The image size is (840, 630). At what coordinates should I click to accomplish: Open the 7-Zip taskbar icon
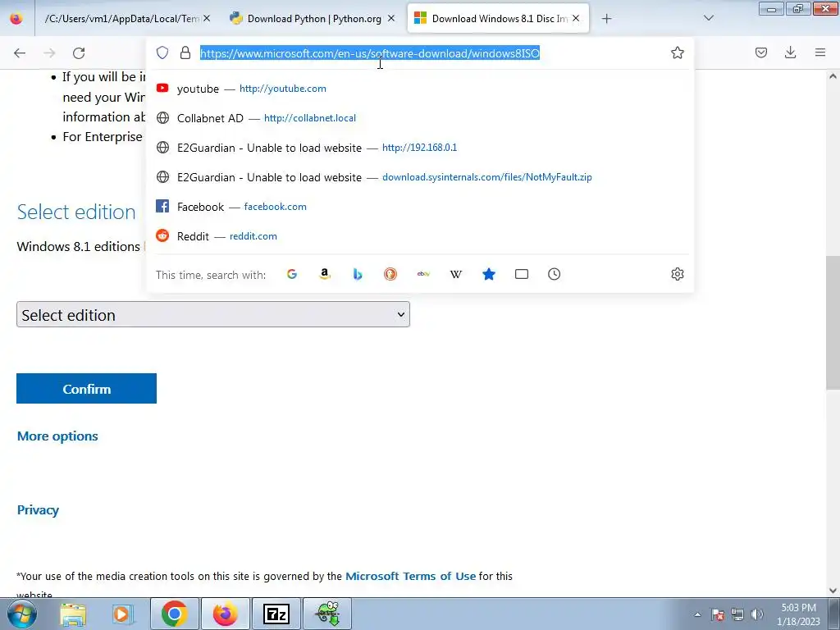[x=276, y=614]
